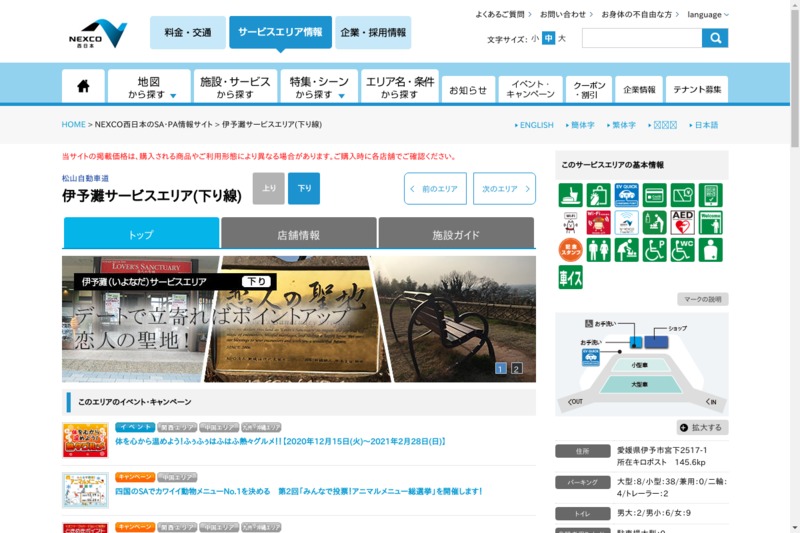
Task: Click the AED icon
Action: pos(682,222)
